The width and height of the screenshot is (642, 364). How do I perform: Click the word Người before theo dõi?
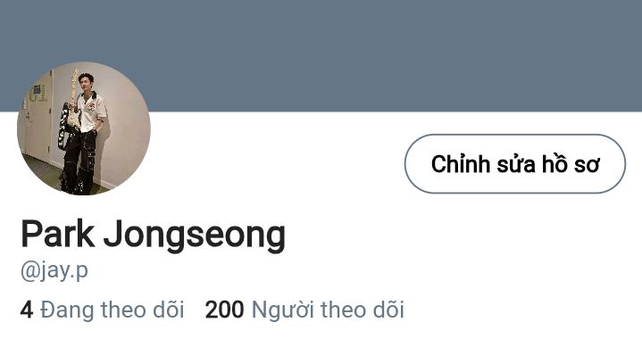point(282,310)
